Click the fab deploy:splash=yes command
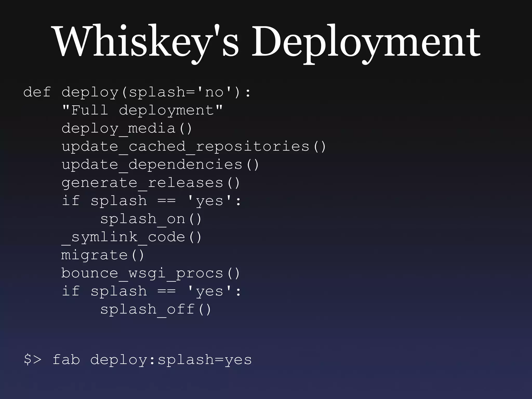The height and width of the screenshot is (399, 532). click(152, 360)
